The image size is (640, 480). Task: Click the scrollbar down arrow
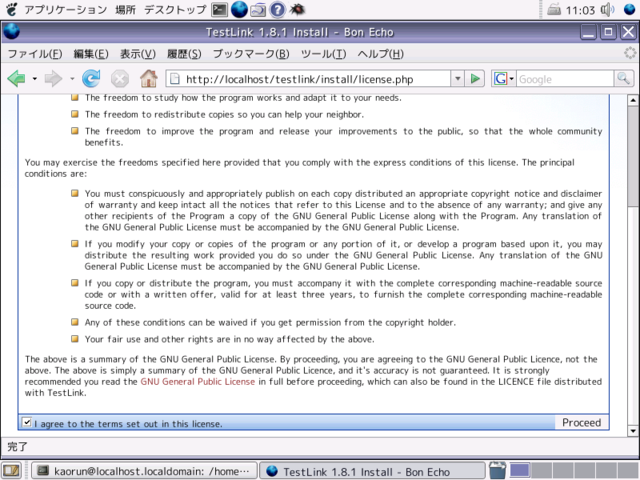[x=633, y=431]
